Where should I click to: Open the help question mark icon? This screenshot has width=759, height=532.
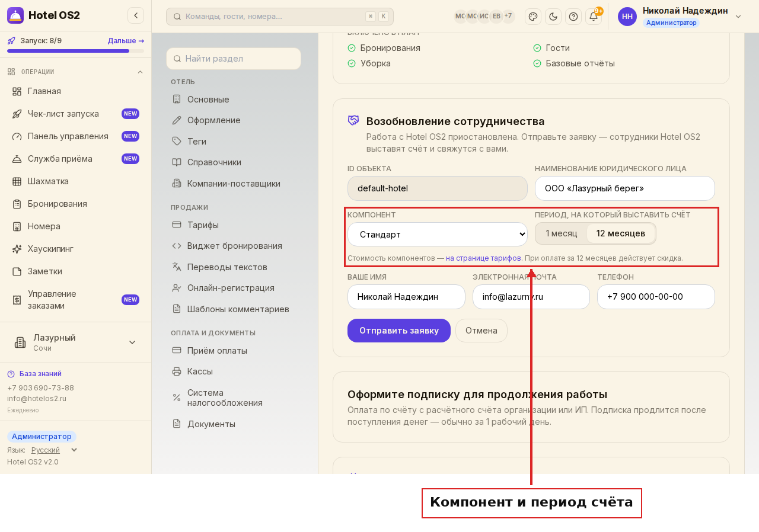573,17
